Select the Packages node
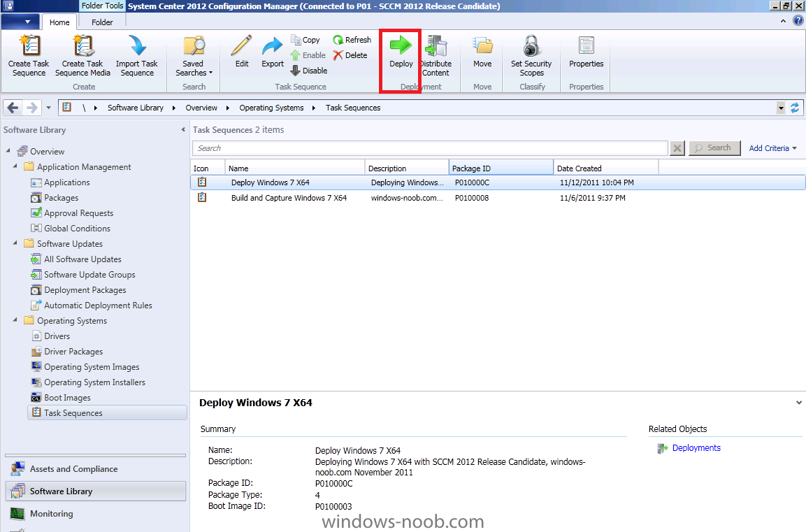 coord(55,198)
